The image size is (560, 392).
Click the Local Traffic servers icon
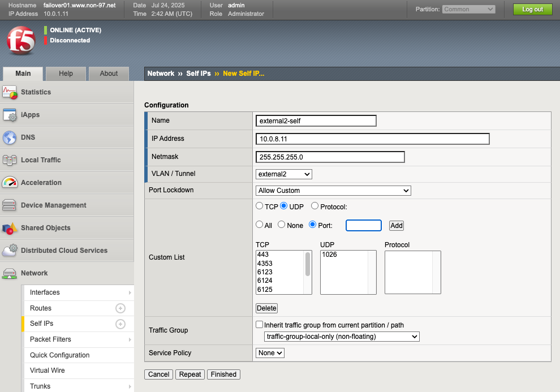click(10, 160)
